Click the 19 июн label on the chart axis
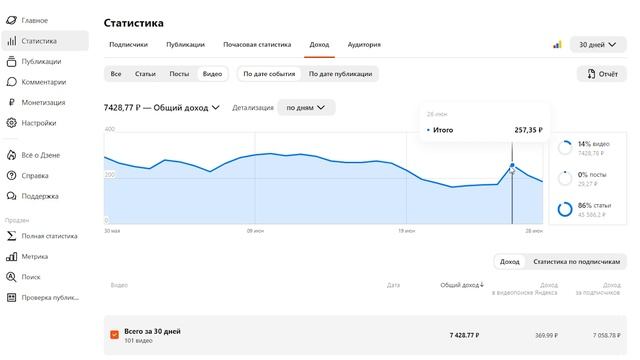The width and height of the screenshot is (640, 360). [x=407, y=231]
